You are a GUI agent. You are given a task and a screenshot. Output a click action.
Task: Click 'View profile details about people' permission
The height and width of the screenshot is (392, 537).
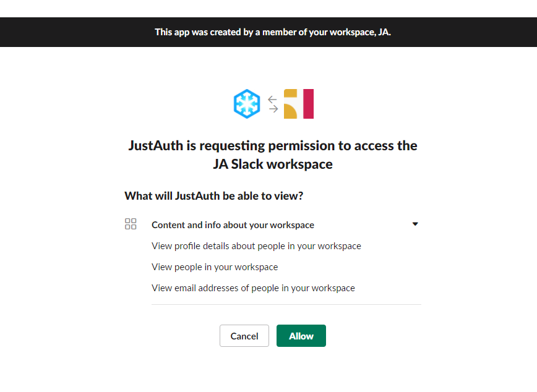click(256, 246)
